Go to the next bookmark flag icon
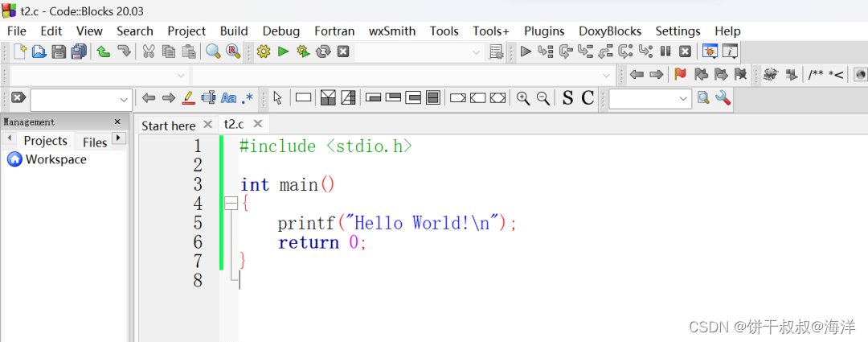Image resolution: width=868 pixels, height=342 pixels. (x=720, y=74)
